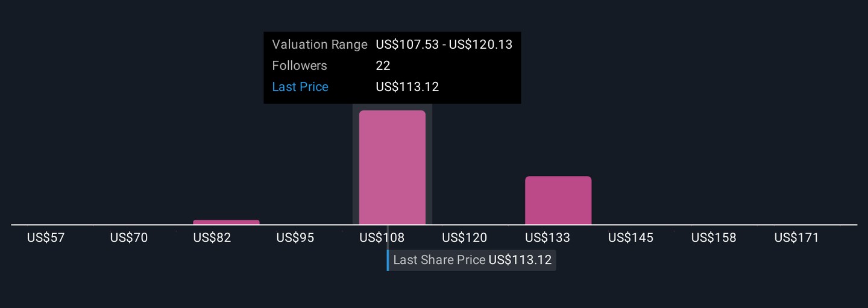The width and height of the screenshot is (868, 308).
Task: Click the US$158 axis label
Action: tap(714, 237)
